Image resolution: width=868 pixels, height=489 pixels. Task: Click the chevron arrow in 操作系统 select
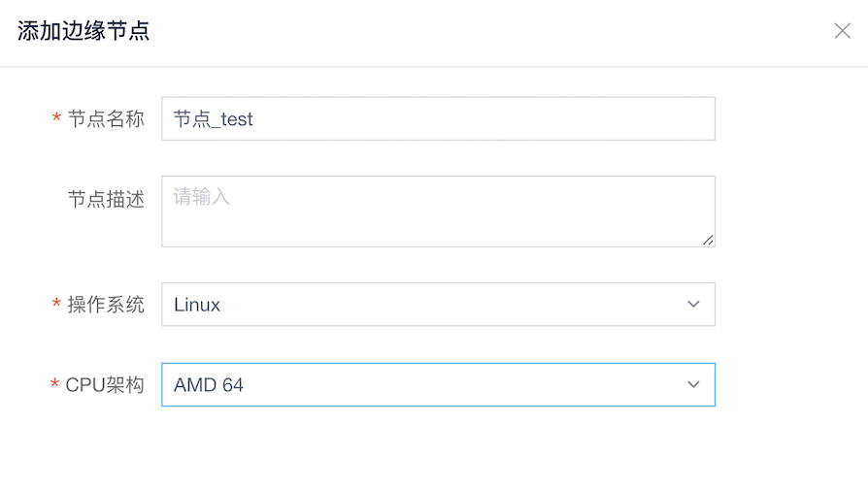[x=693, y=305]
